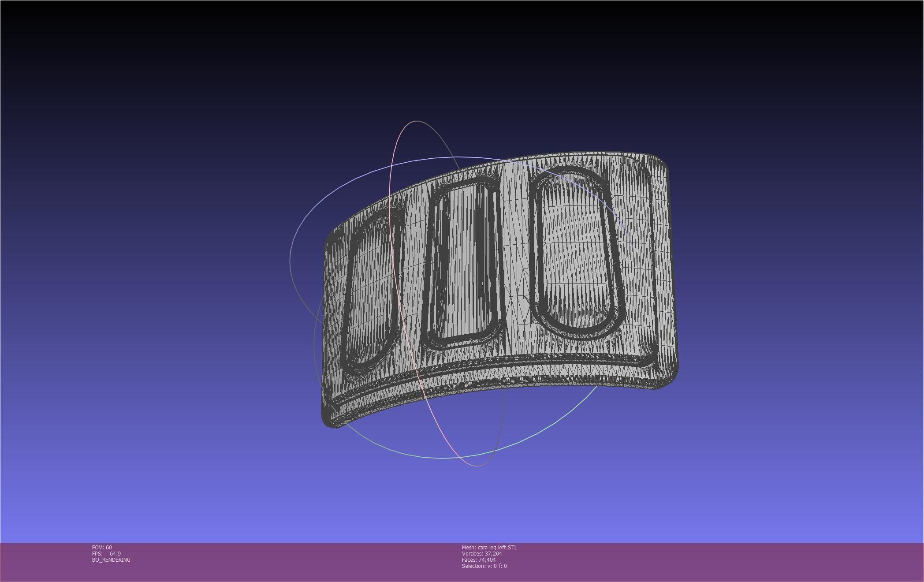Click the Selection: v: 0 f: 0 text
Screen dimensions: 924x582
[x=484, y=566]
